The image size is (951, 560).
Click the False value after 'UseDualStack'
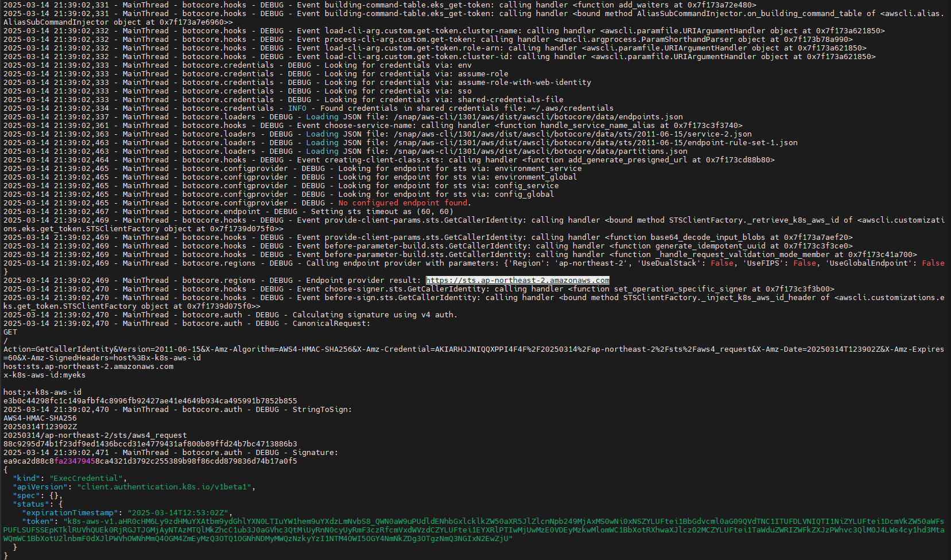pos(722,263)
